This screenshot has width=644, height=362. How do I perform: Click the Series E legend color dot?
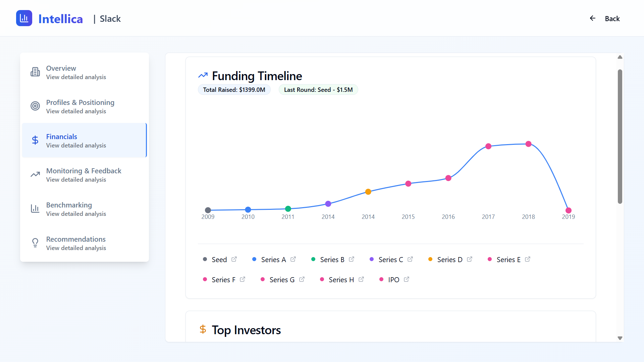click(490, 259)
